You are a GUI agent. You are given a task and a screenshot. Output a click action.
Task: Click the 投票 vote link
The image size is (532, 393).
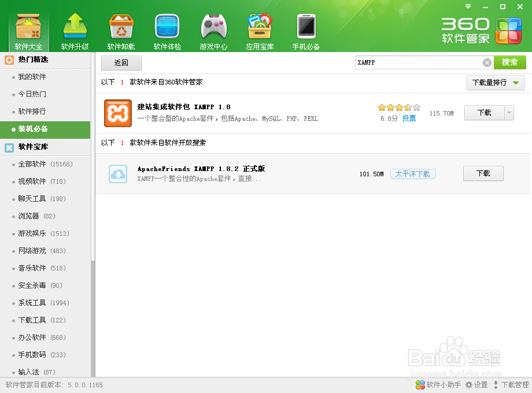(409, 118)
